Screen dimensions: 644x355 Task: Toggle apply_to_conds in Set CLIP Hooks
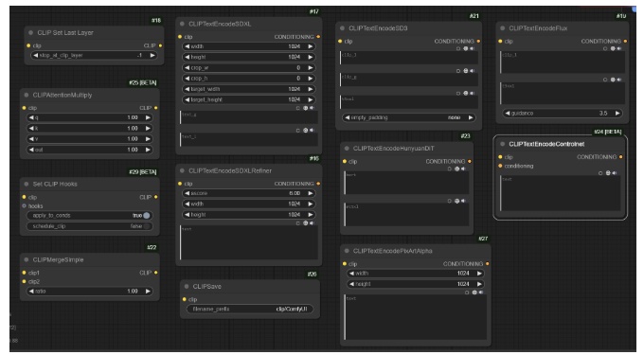pyautogui.click(x=90, y=216)
